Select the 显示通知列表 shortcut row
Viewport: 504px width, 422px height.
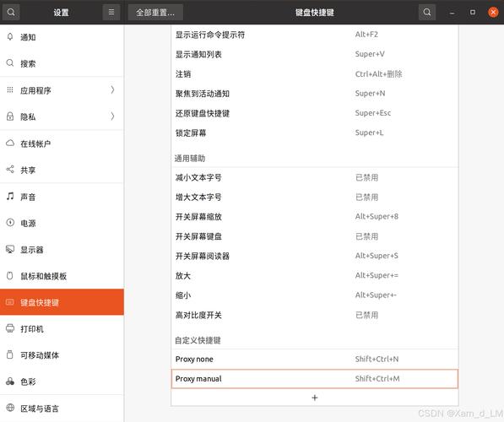pos(315,54)
